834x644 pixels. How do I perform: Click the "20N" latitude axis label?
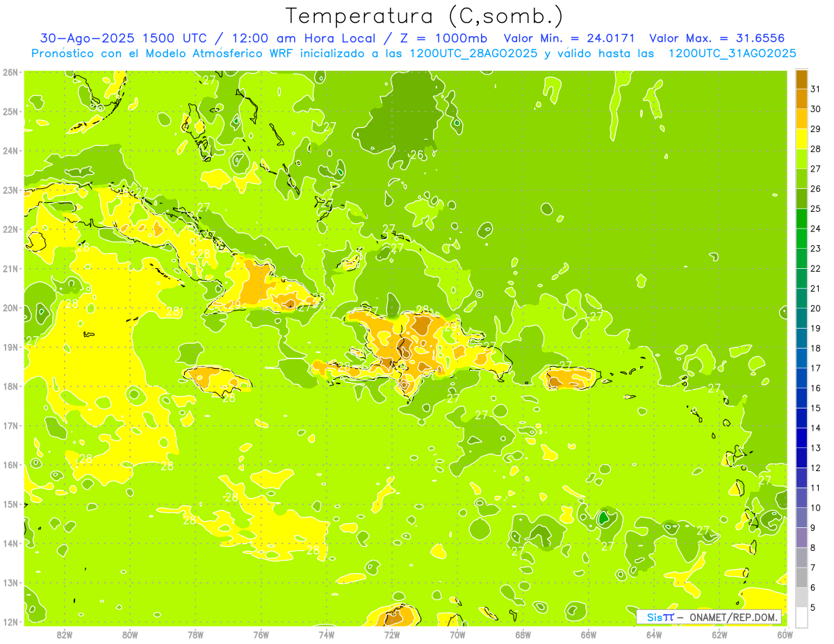point(10,308)
